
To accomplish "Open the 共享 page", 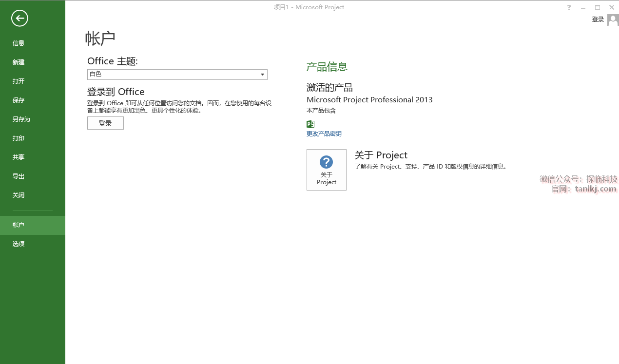I will (x=33, y=157).
